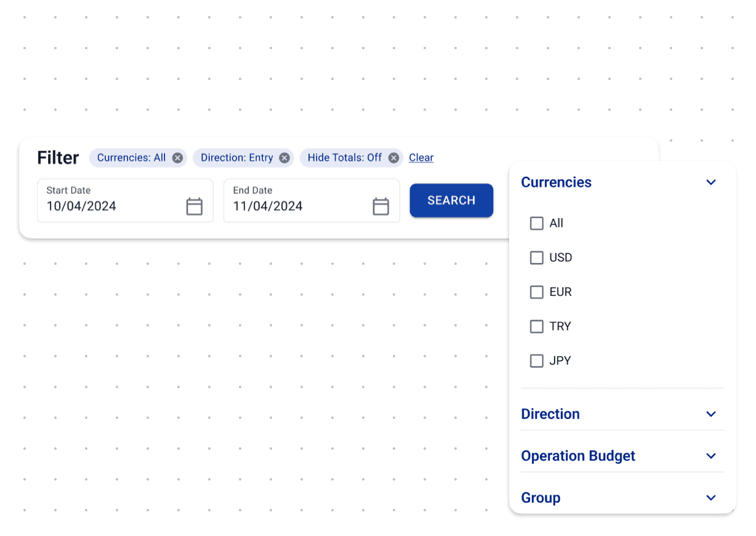Remove the Currencies: All filter chip

tap(177, 158)
